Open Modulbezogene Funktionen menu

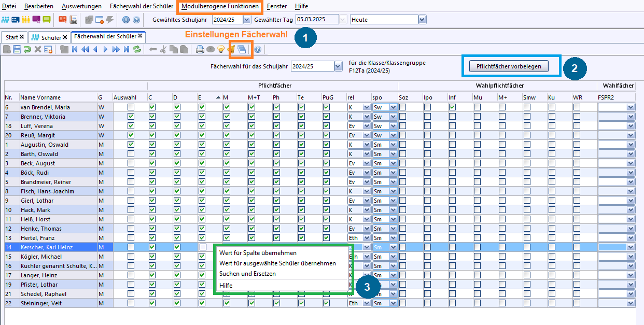[x=220, y=6]
